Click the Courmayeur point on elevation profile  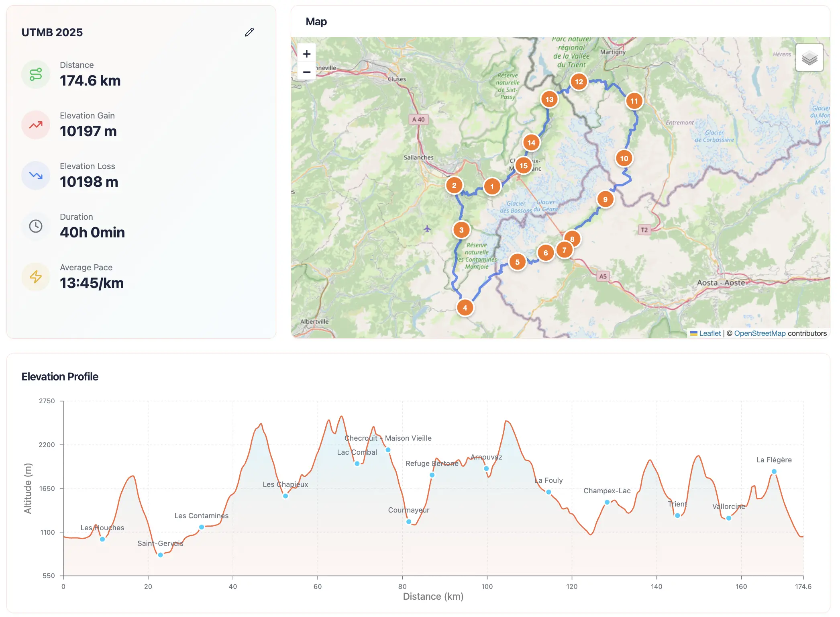409,522
